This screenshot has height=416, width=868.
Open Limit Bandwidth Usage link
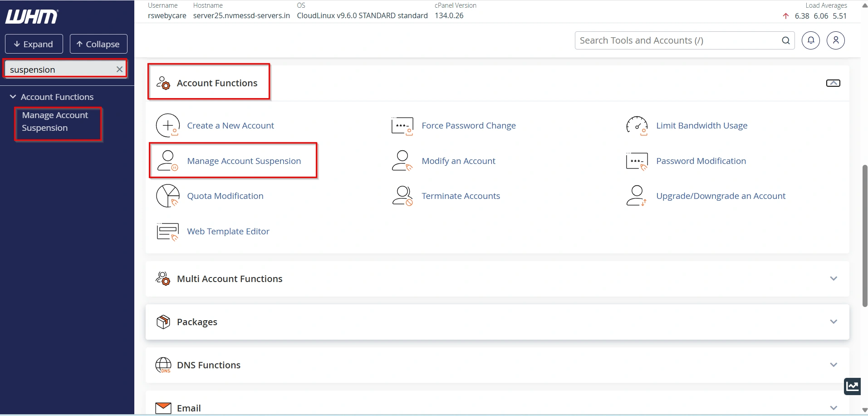(x=701, y=126)
